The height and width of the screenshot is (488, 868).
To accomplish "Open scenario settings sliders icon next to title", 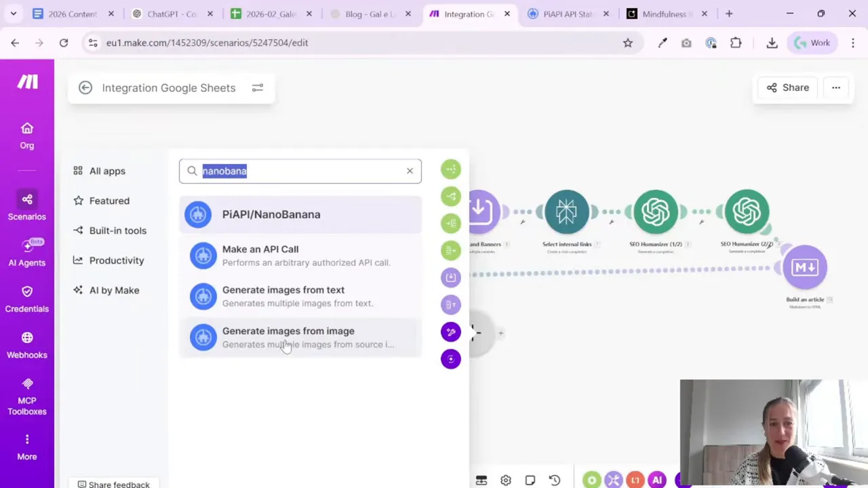I will pyautogui.click(x=258, y=87).
